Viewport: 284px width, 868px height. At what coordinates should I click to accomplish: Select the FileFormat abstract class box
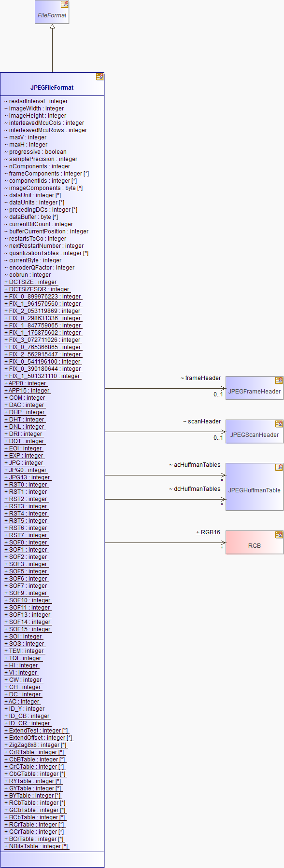[52, 12]
